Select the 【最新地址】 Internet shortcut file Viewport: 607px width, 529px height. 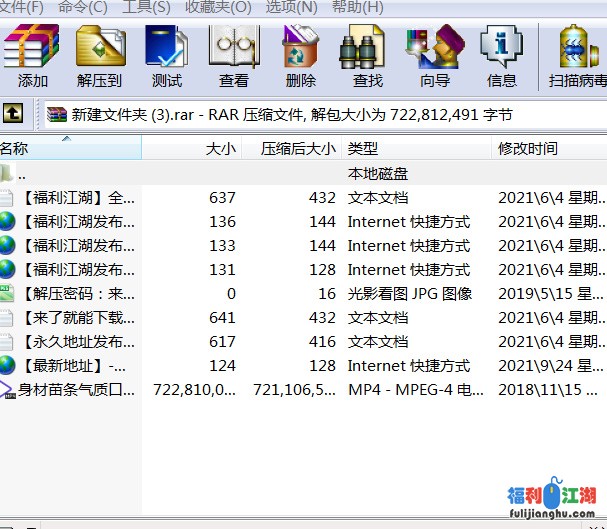click(74, 365)
